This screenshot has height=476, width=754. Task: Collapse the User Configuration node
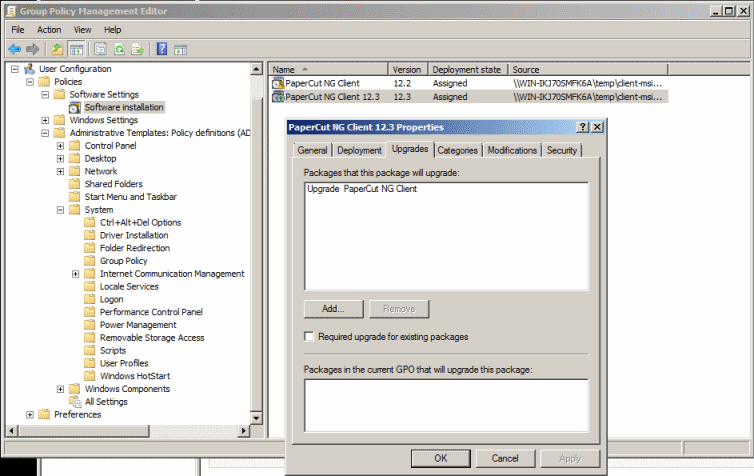click(15, 69)
